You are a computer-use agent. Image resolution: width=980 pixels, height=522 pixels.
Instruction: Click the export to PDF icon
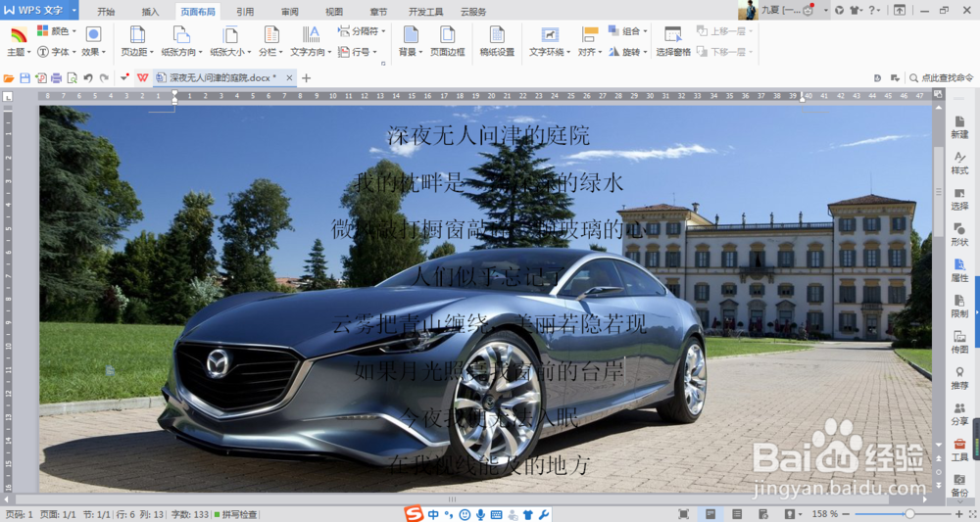[40, 78]
